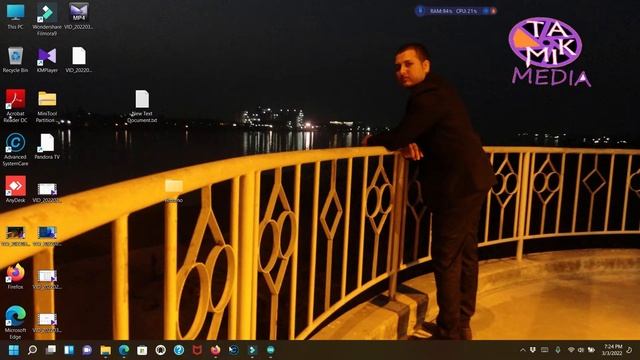This screenshot has width=640, height=360.
Task: Launch KMPlayer from desktop
Action: point(47,60)
